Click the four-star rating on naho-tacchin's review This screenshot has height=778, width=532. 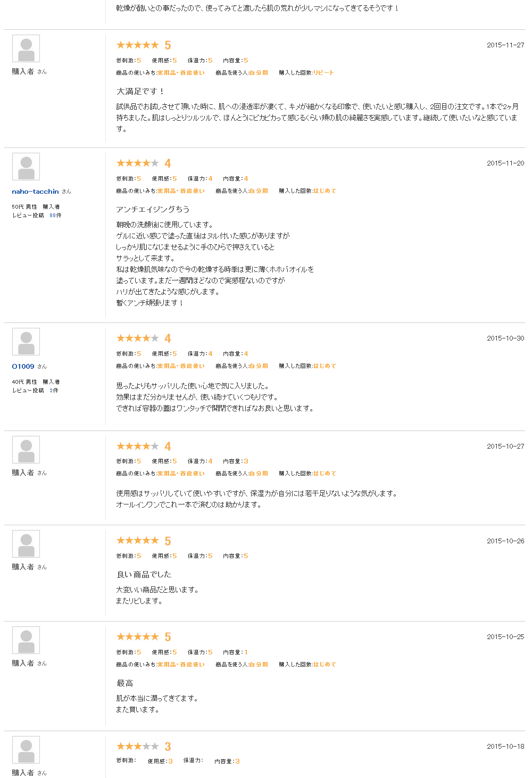(138, 163)
